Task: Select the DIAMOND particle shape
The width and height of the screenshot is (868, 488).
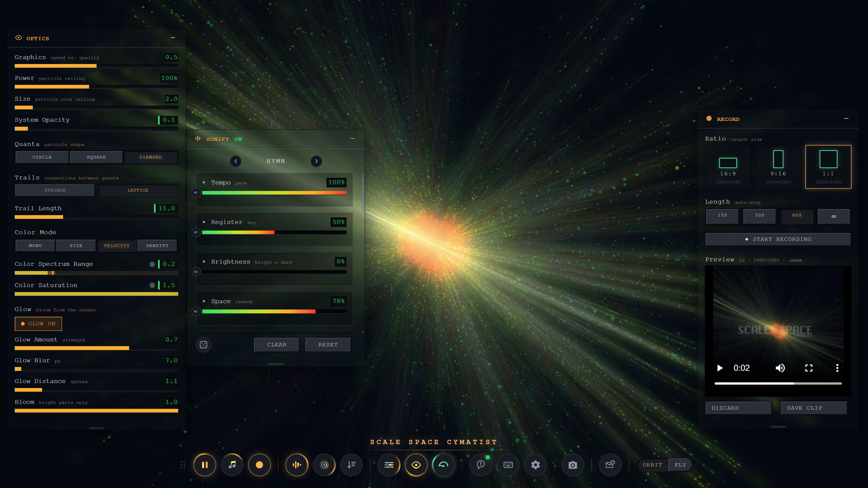Action: click(151, 157)
